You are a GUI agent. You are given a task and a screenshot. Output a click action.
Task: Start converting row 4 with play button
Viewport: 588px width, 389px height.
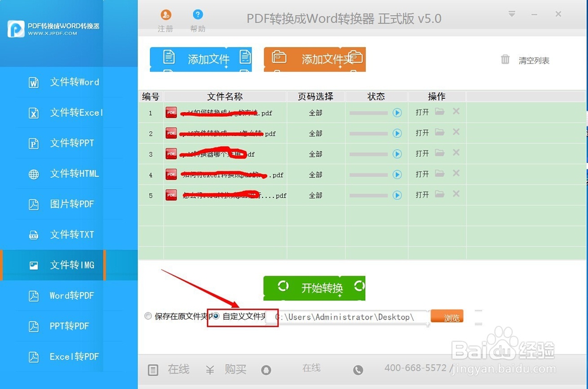coord(397,175)
